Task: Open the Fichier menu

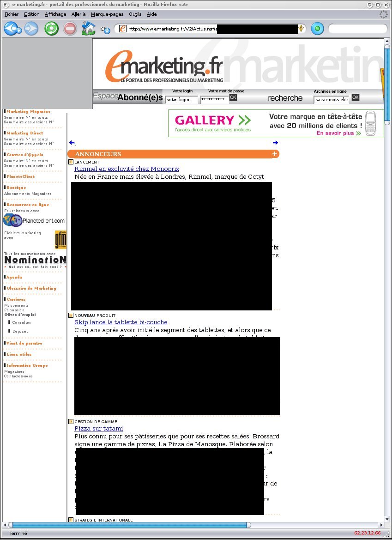Action: 12,14
